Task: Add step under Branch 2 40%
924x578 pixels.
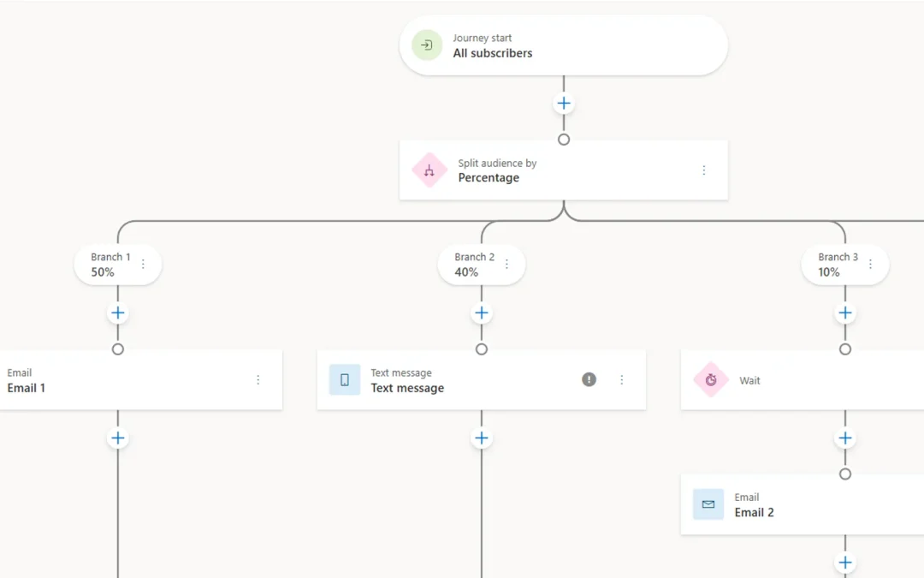Action: [482, 313]
